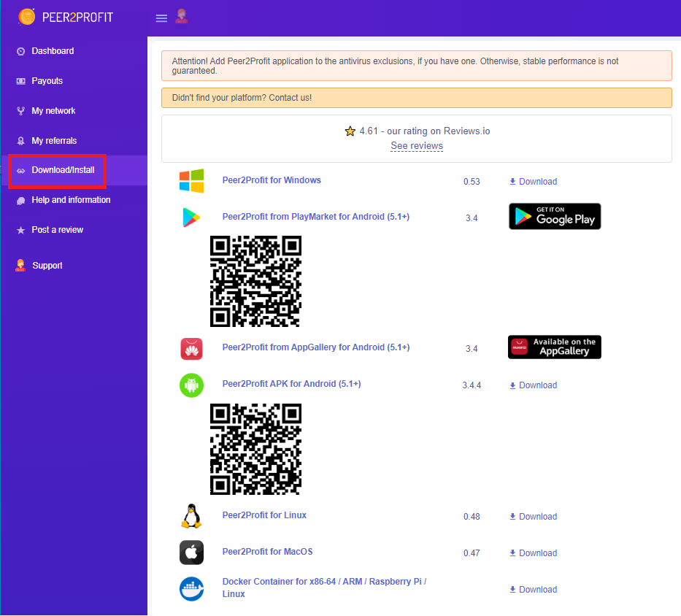The width and height of the screenshot is (681, 616).
Task: Click the Post a review star icon
Action: tap(21, 230)
